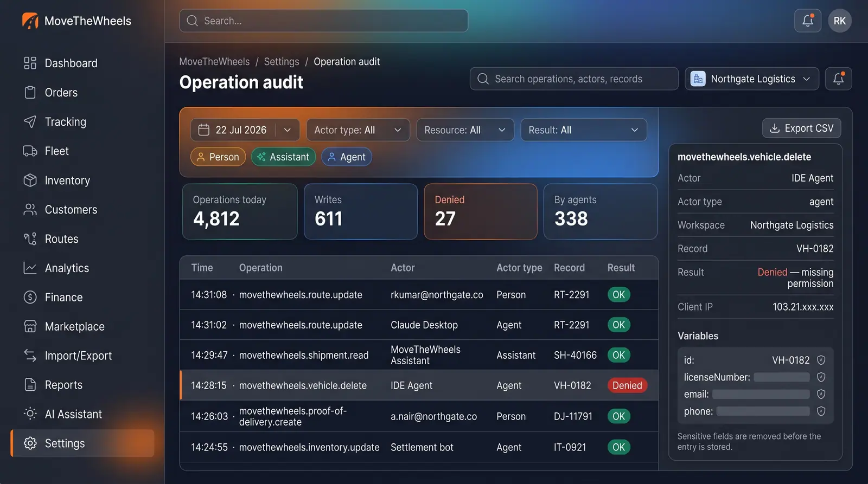Open the Actor type: All dropdown

coord(358,130)
